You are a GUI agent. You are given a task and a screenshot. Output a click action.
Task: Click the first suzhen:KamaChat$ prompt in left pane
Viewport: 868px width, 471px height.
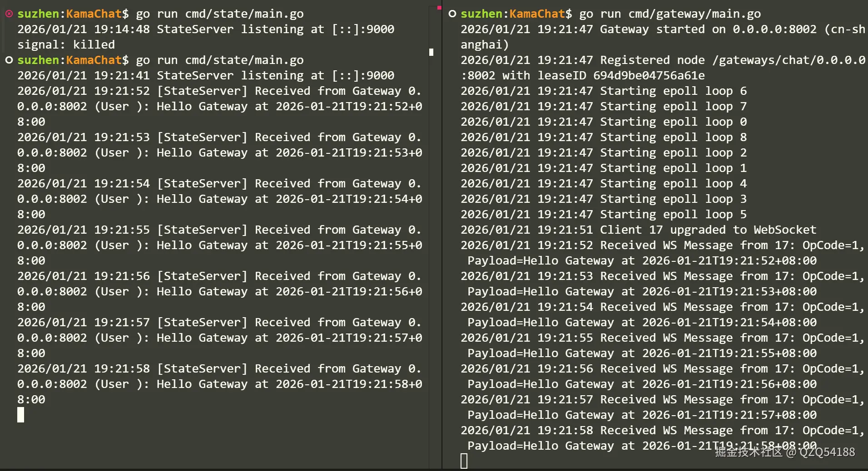click(x=73, y=14)
